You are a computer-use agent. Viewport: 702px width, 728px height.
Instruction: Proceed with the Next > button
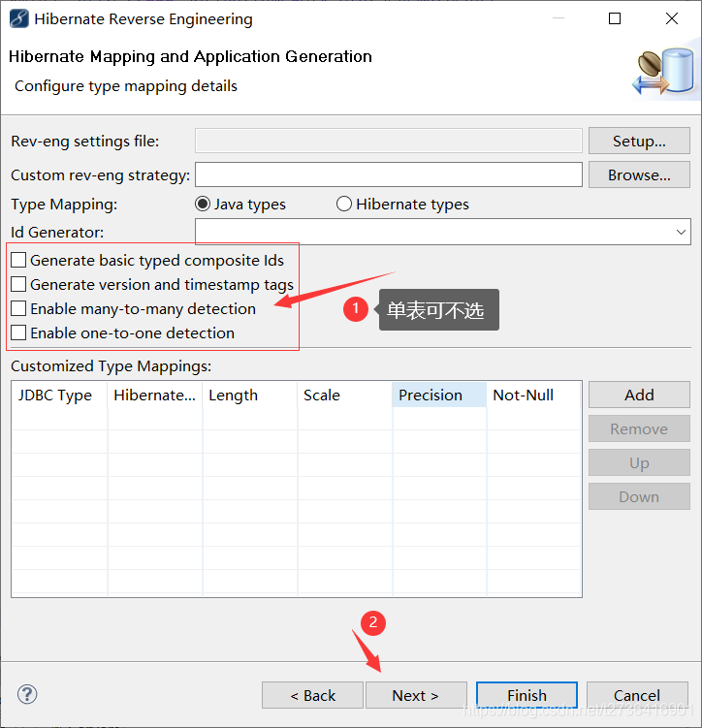pos(416,695)
